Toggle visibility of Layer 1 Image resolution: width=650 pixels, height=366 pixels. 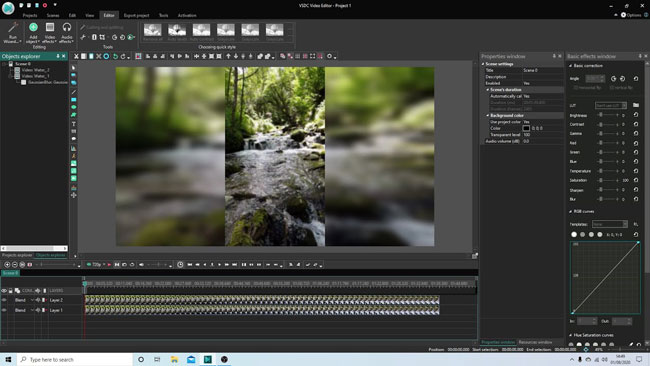tap(4, 310)
